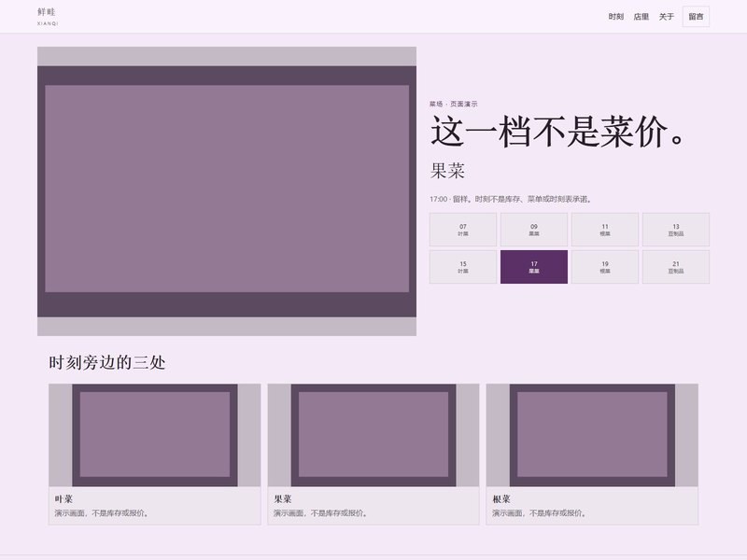This screenshot has width=747, height=560.
Task: Select the 13 豆制品 time slot
Action: 676,230
